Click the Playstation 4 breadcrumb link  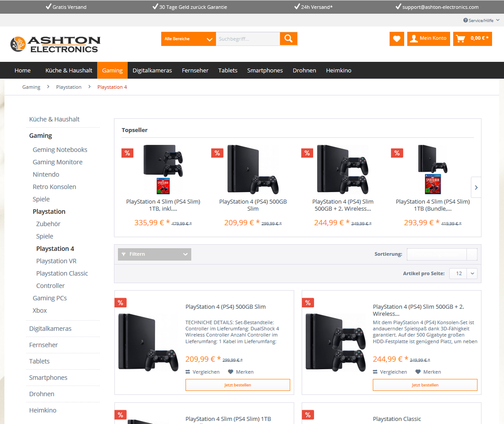112,87
